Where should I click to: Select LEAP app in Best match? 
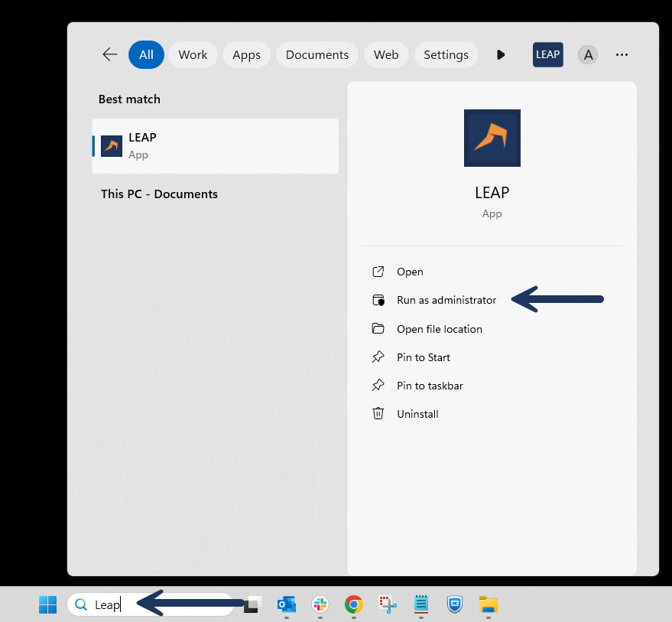coord(215,145)
